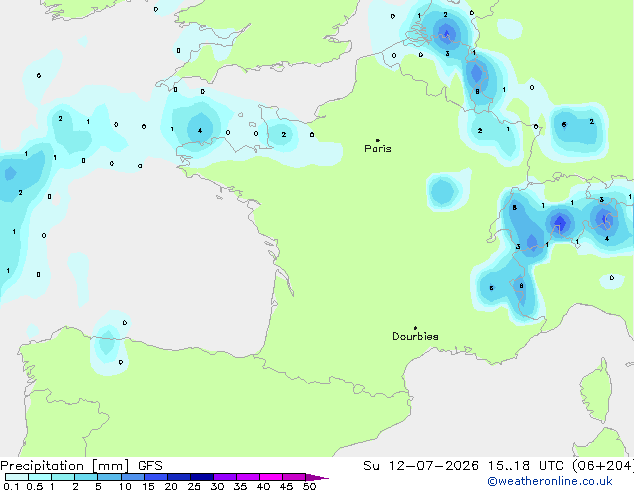Viewport: 634px width, 490px height.
Task: Click the Dourbies location dot marker
Action: click(x=415, y=328)
